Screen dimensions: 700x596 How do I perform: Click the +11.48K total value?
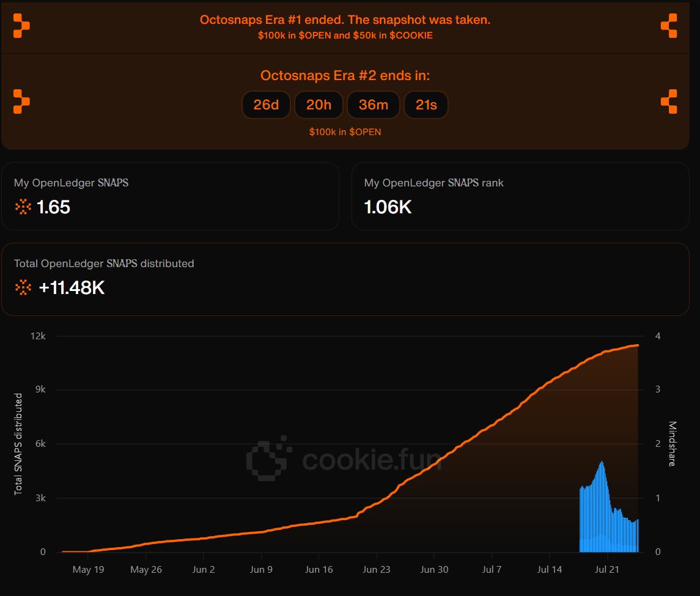click(72, 288)
